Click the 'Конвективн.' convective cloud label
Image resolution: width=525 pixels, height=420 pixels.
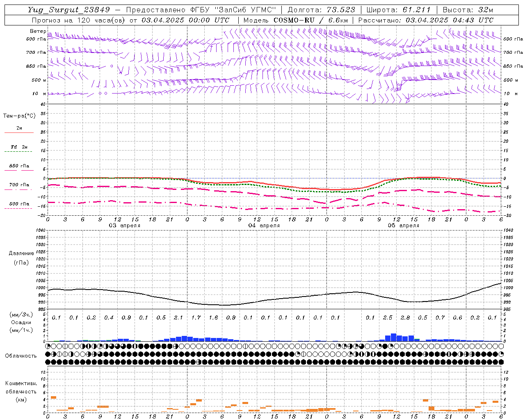pos(21,383)
